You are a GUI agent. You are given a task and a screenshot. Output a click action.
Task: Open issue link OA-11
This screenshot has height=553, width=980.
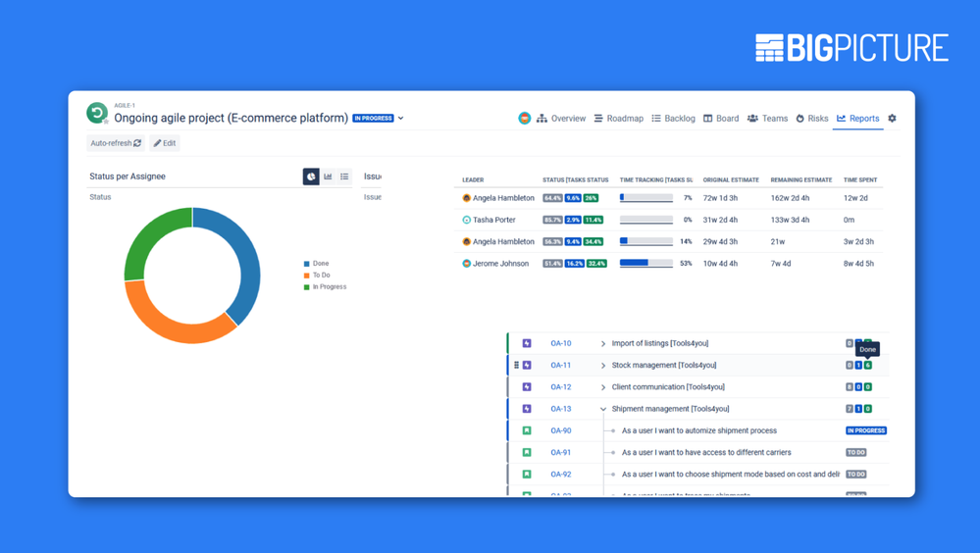[x=560, y=365]
